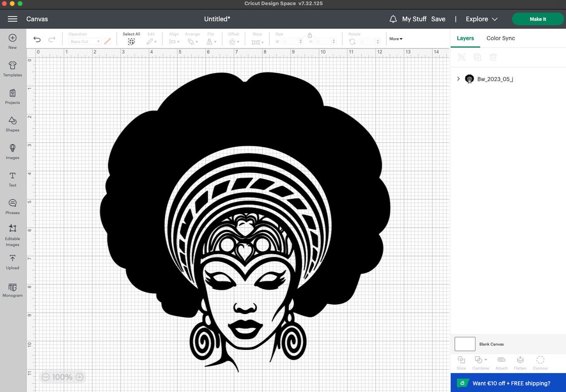Viewport: 566px width, 392px height.
Task: Open the Monogram tool
Action: (x=12, y=289)
